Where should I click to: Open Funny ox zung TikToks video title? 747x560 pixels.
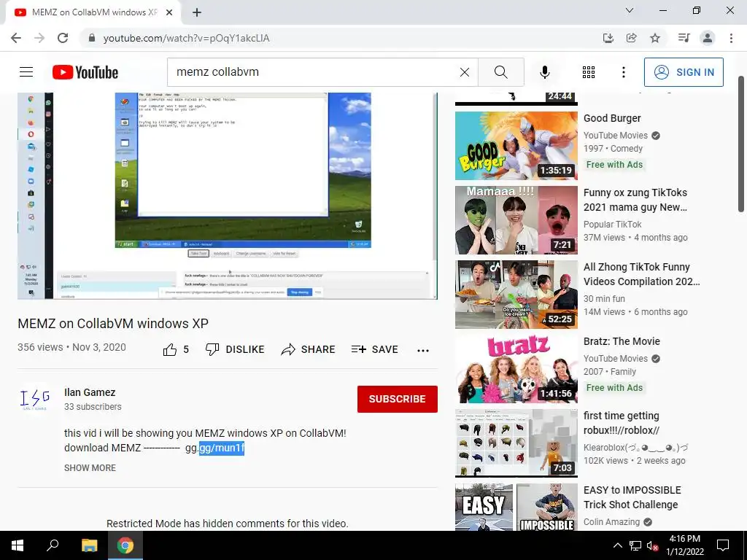[635, 200]
